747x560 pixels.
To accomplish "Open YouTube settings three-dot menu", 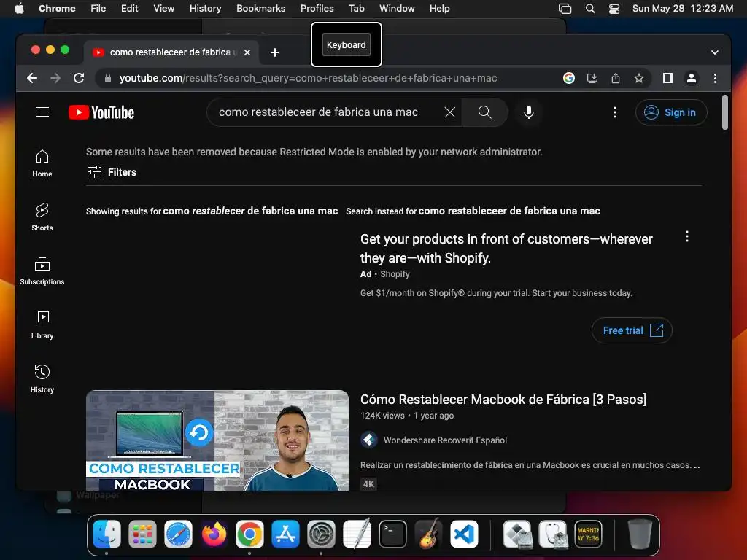I will click(615, 112).
